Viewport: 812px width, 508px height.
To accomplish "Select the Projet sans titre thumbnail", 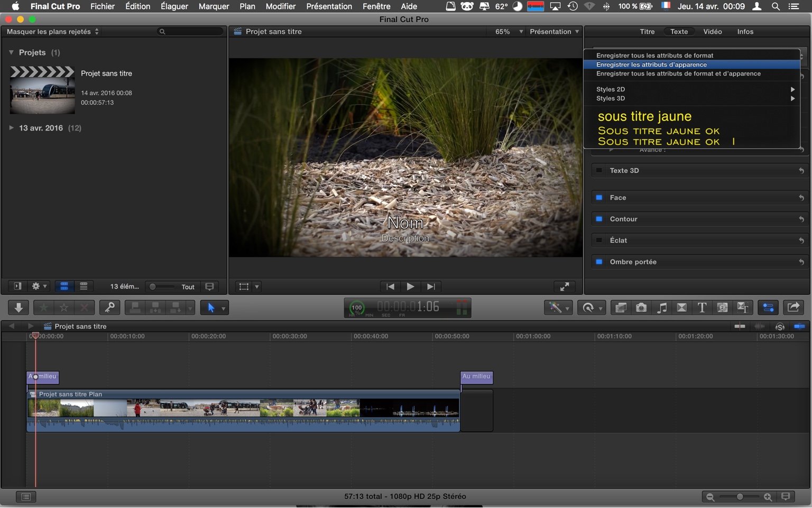I will tap(42, 90).
